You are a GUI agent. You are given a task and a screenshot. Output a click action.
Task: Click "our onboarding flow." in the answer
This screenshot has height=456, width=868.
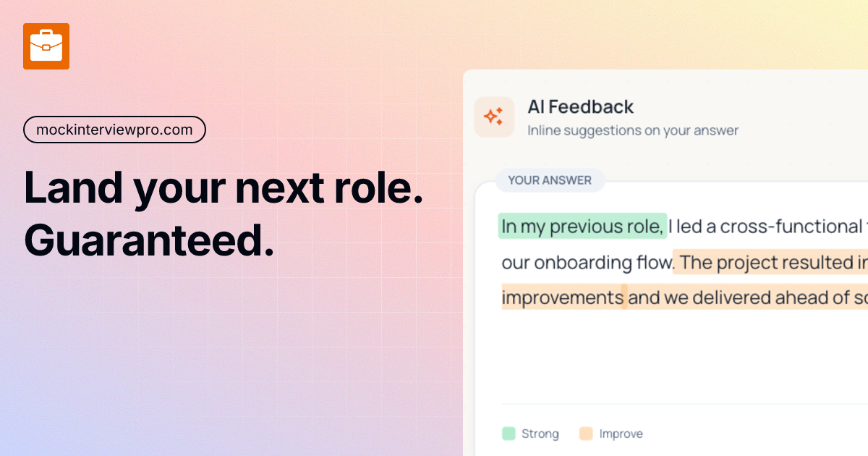click(x=587, y=262)
